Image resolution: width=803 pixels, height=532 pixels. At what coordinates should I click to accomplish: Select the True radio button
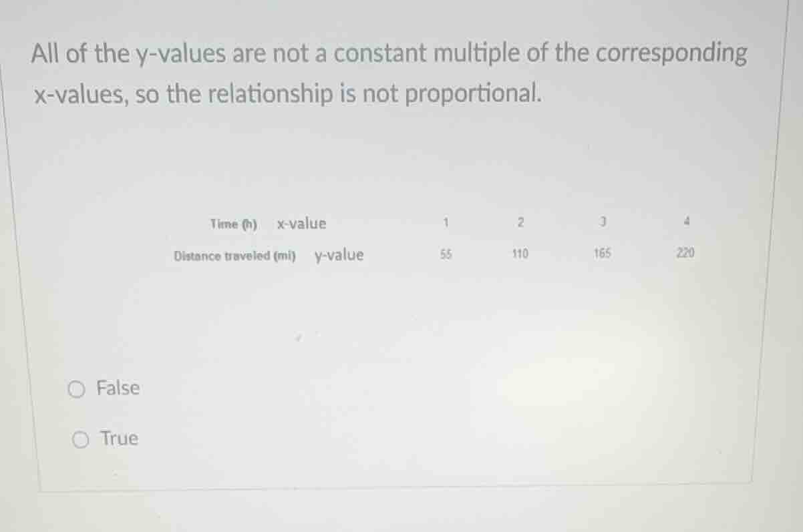point(79,439)
